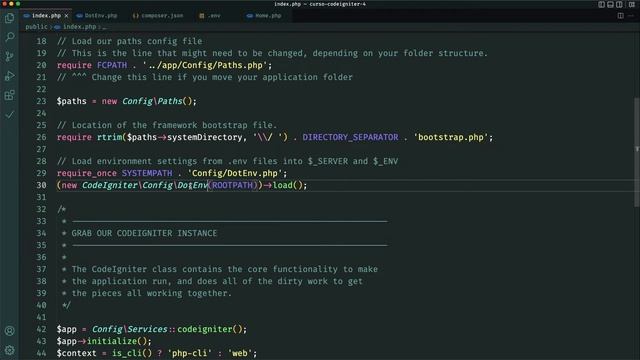Click '../app/Config/Paths.php' string
Image resolution: width=640 pixels, height=360 pixels.
click(x=204, y=65)
